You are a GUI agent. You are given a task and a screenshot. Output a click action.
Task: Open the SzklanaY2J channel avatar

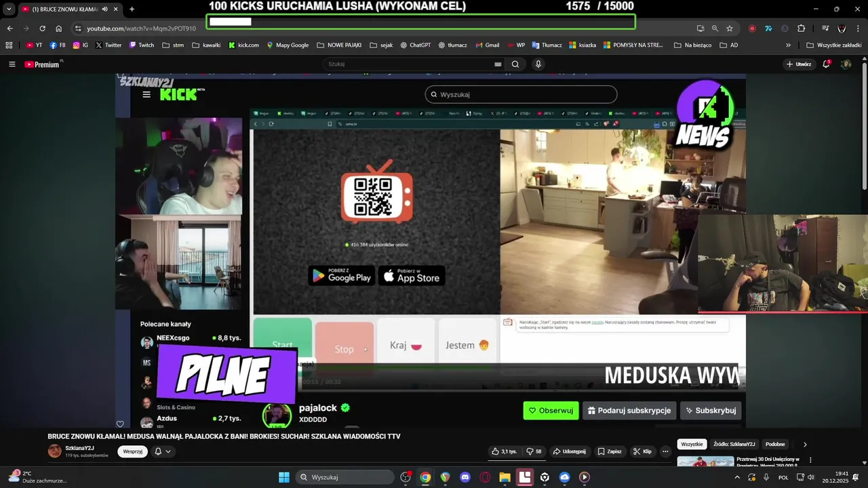[54, 451]
